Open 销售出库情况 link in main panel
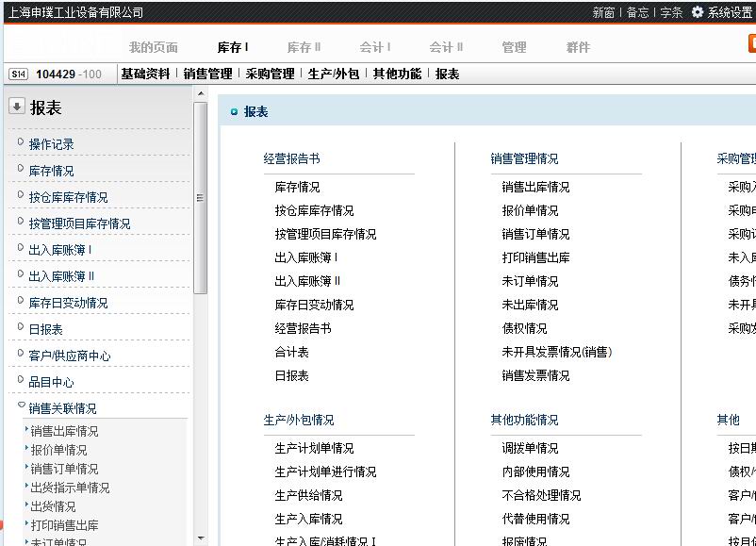The height and width of the screenshot is (546, 756). tap(535, 187)
